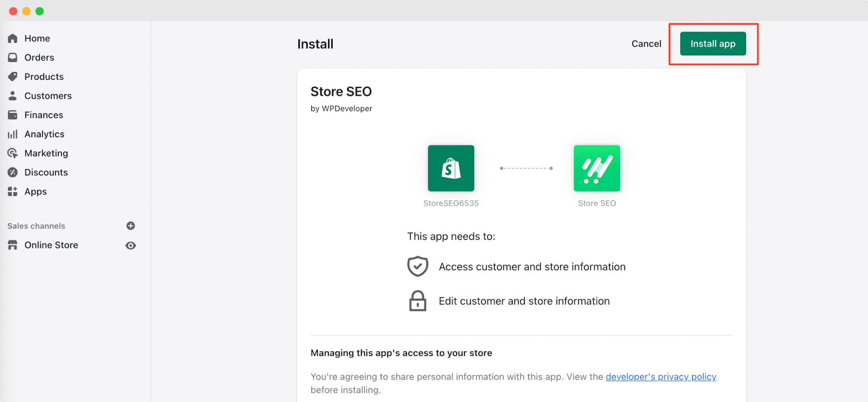This screenshot has height=402, width=868.
Task: Cancel the app installation
Action: pos(646,43)
